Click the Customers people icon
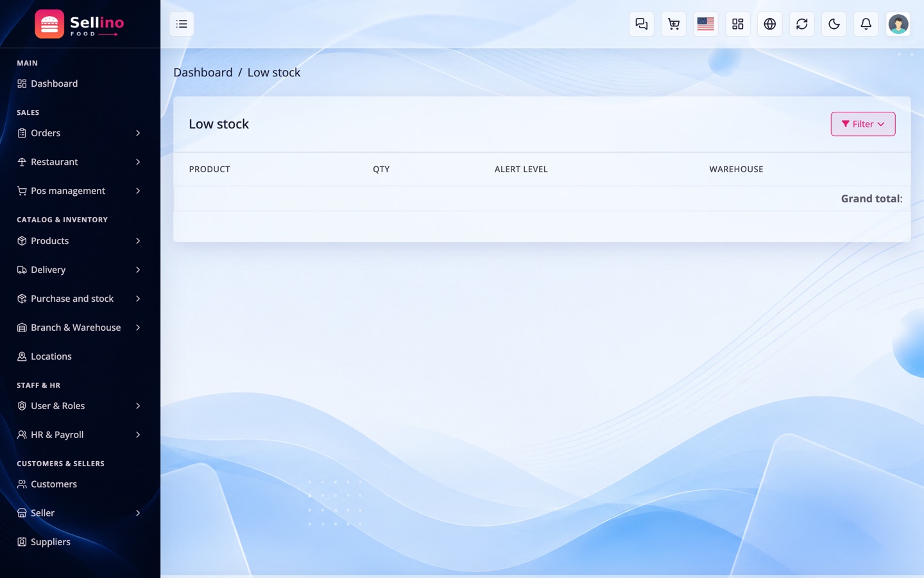 [22, 484]
